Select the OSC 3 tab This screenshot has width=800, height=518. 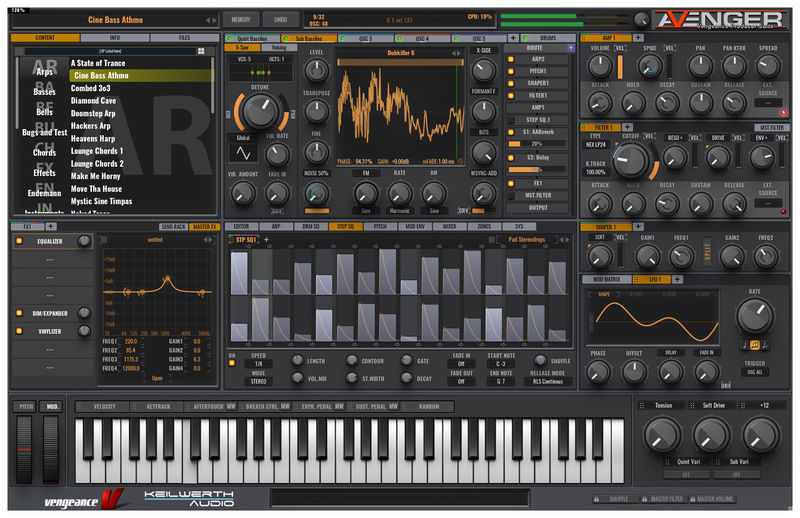point(366,38)
